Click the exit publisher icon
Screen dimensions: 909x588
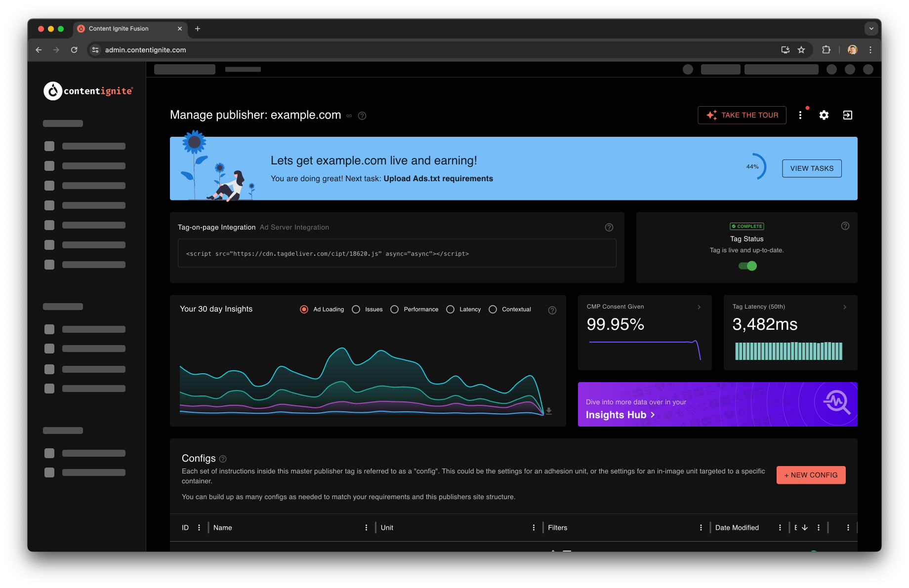[x=848, y=115]
